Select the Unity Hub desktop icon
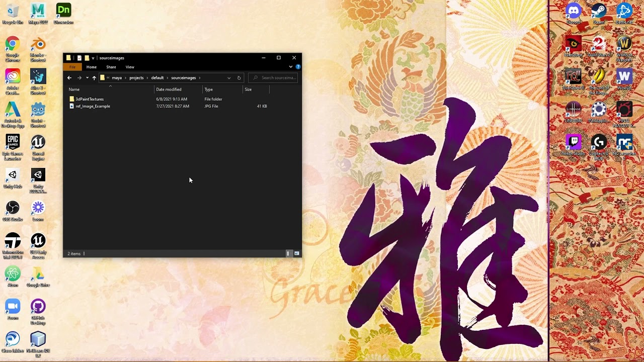The image size is (644, 362). pos(13,178)
